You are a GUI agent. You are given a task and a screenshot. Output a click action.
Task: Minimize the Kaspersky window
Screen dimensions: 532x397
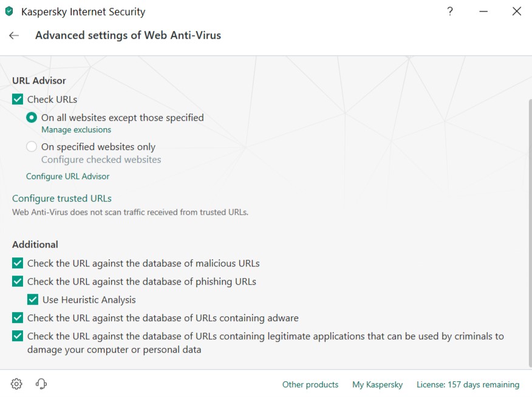(x=483, y=12)
